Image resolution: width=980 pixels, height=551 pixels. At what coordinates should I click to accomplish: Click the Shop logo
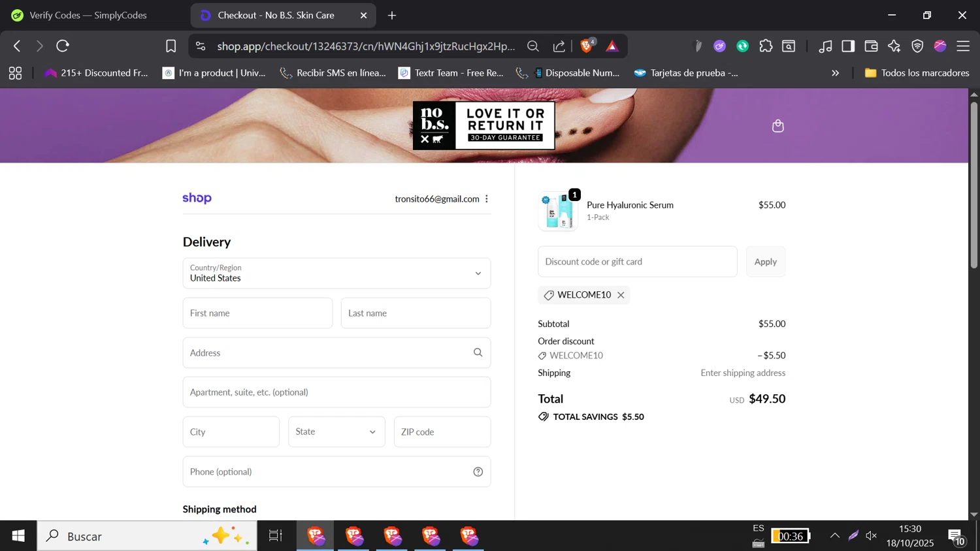(197, 198)
